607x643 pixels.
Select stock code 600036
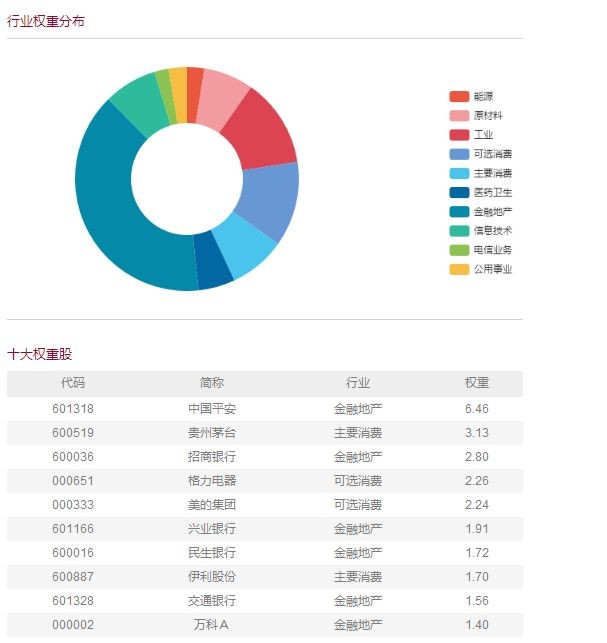(73, 457)
